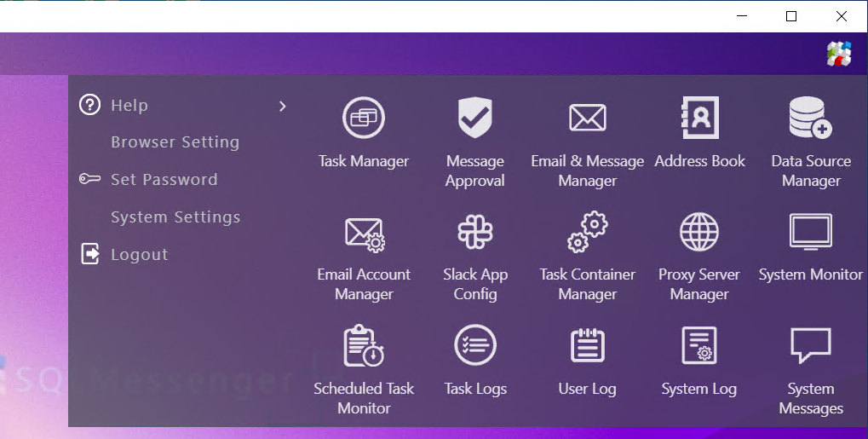Close the application window
868x439 pixels.
tap(842, 16)
